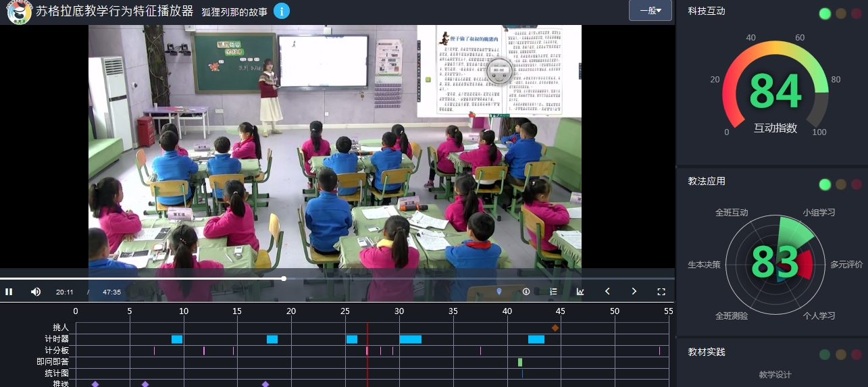Click the green 即问即答 timeline marker
The width and height of the screenshot is (868, 387).
[520, 362]
